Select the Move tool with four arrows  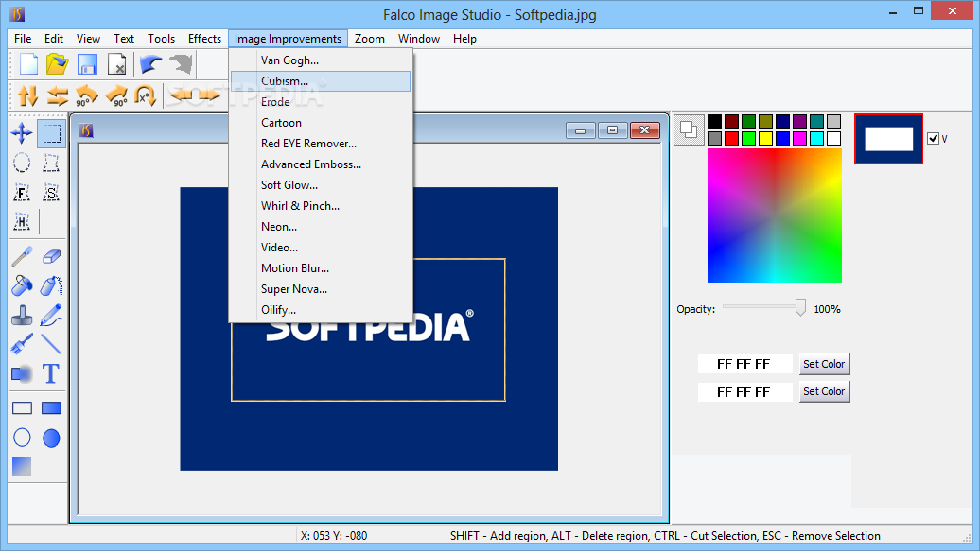[x=22, y=133]
